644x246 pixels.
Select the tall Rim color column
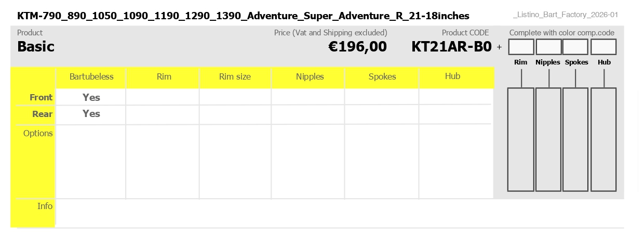(x=521, y=139)
